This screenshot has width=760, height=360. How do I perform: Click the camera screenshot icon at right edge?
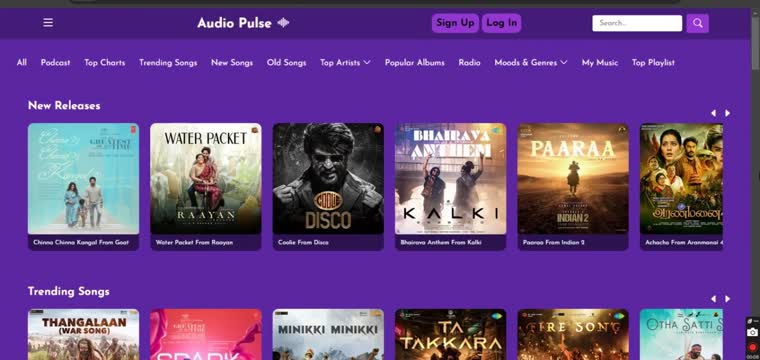[752, 332]
